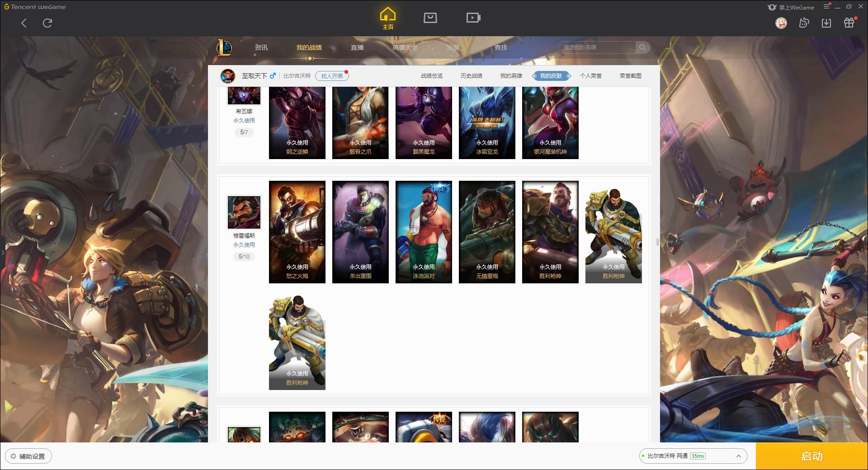Open the 掌上WeGame link
Viewport: 868px width, 470px height.
791,7
